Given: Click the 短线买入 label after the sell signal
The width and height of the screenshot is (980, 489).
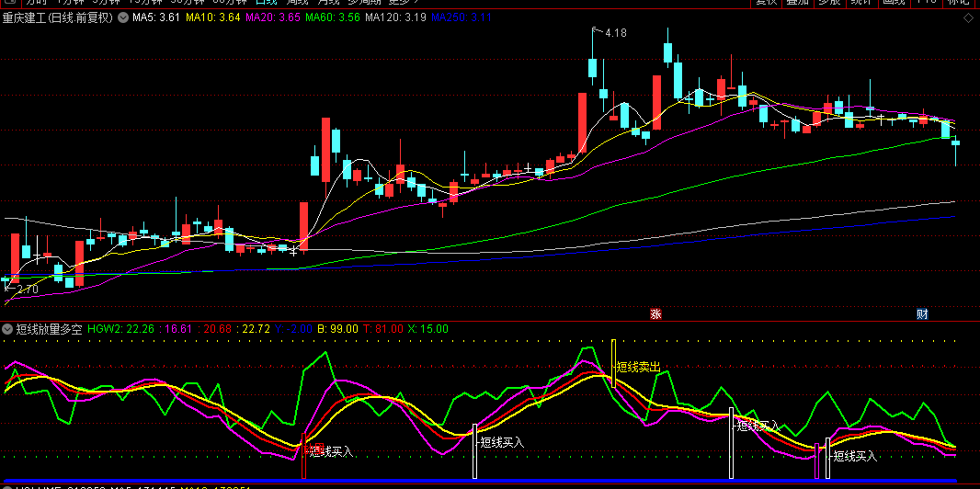Looking at the screenshot, I should coord(758,426).
